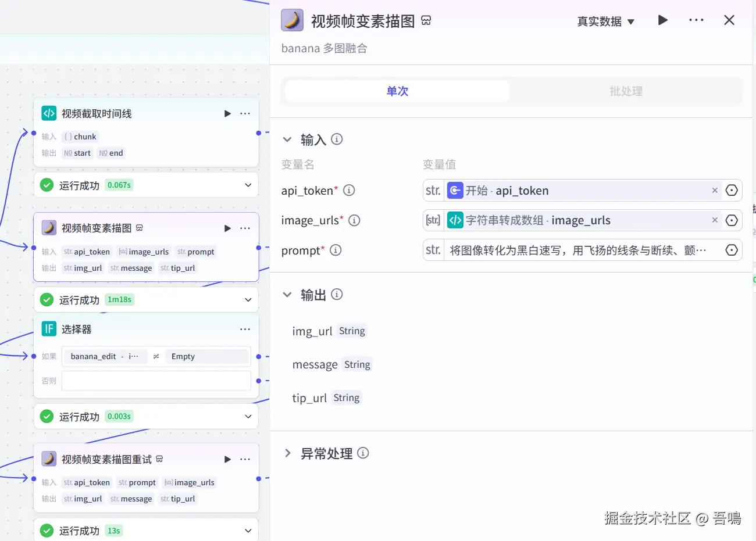Click the 0.003s duration badge
Screen dimensions: 756x541
point(119,416)
